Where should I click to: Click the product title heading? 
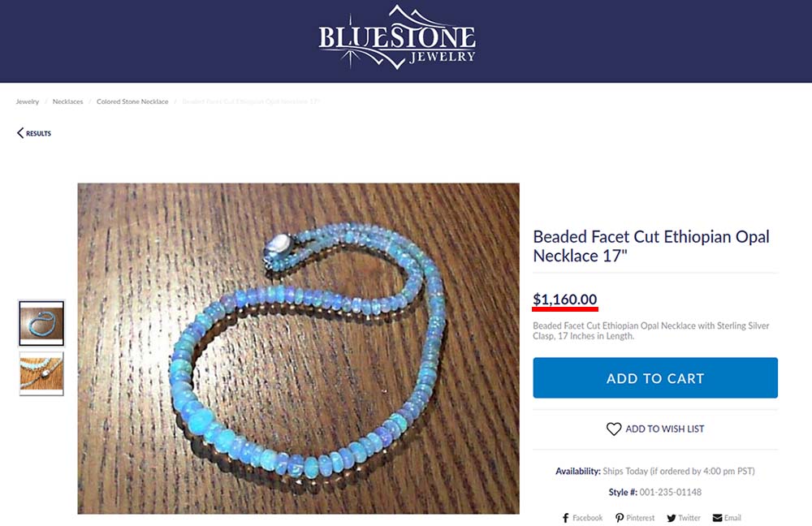pos(651,246)
